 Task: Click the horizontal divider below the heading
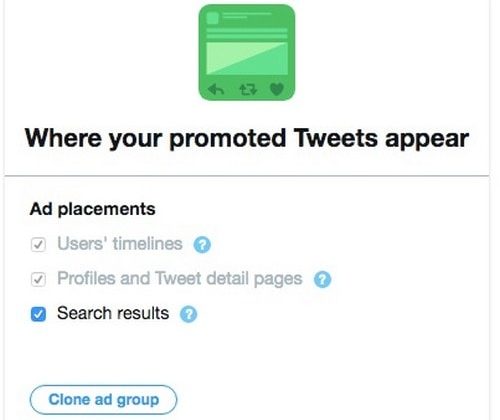[247, 175]
